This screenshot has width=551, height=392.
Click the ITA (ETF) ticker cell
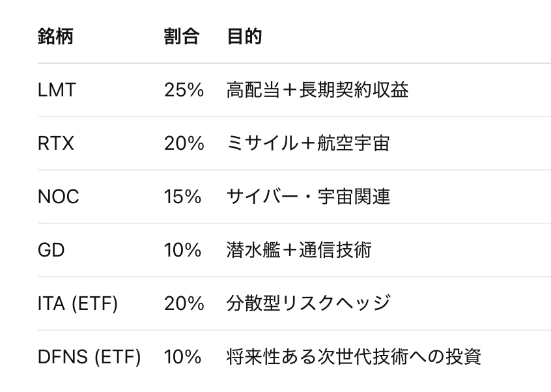point(78,303)
